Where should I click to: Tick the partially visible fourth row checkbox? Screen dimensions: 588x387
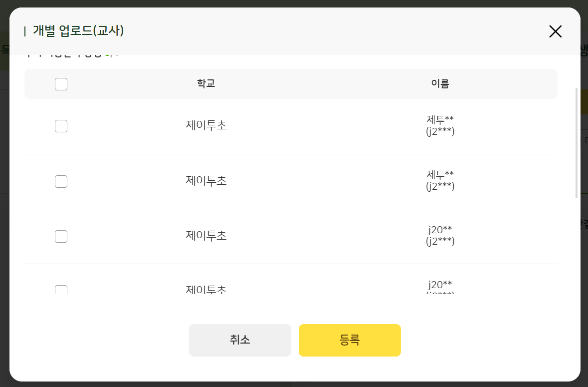pyautogui.click(x=61, y=290)
